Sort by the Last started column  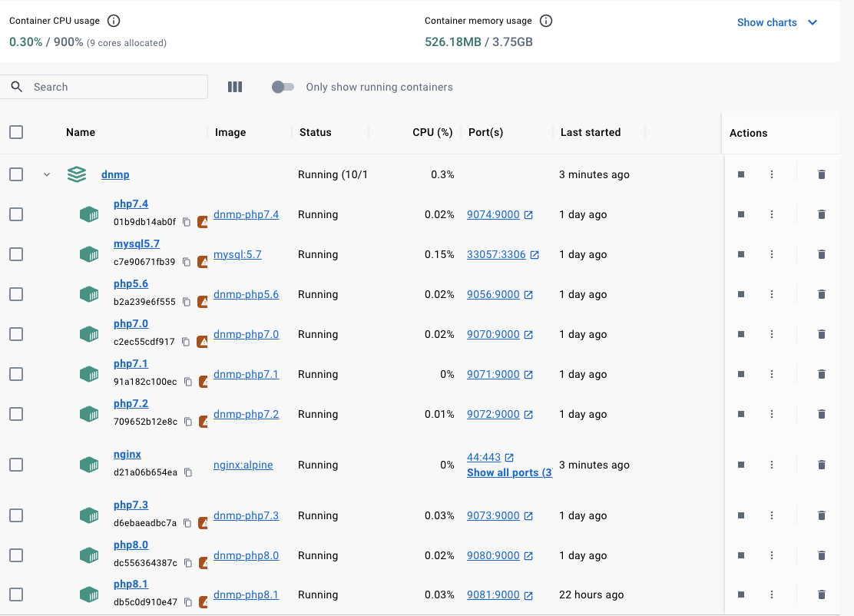point(590,132)
